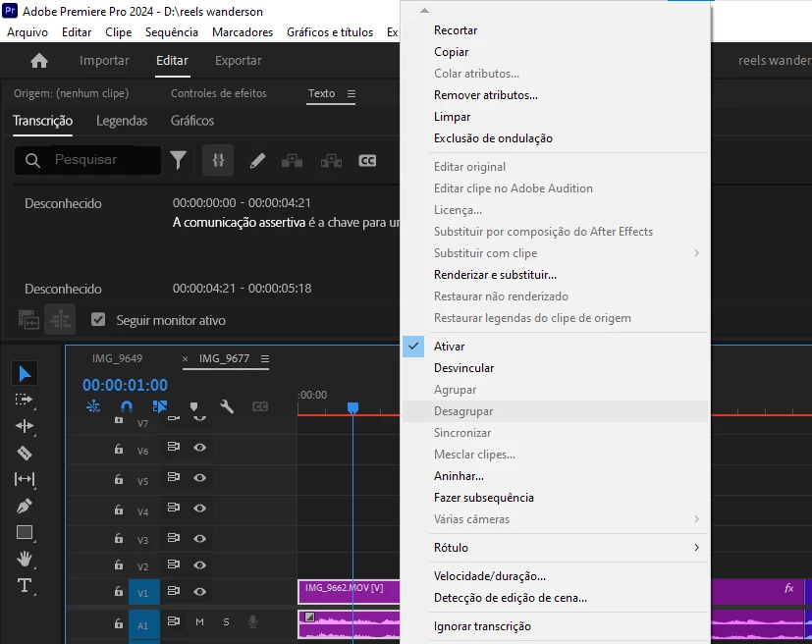Select the Pen tool

25,506
